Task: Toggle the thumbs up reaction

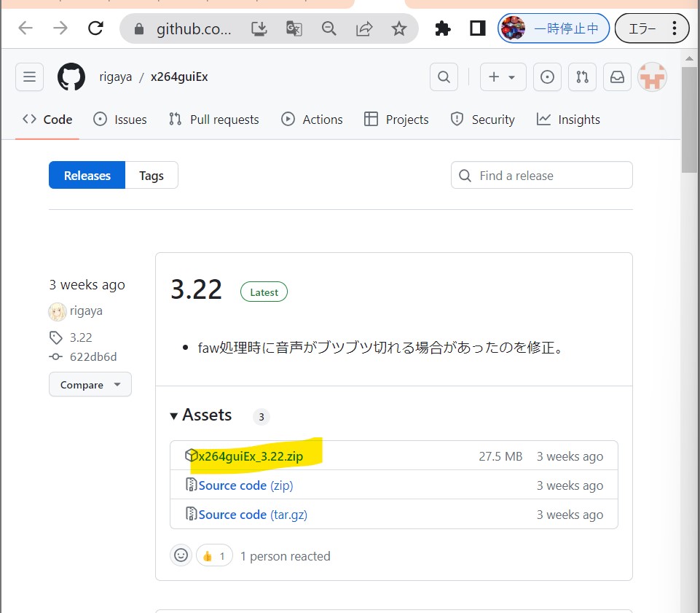Action: tap(214, 556)
